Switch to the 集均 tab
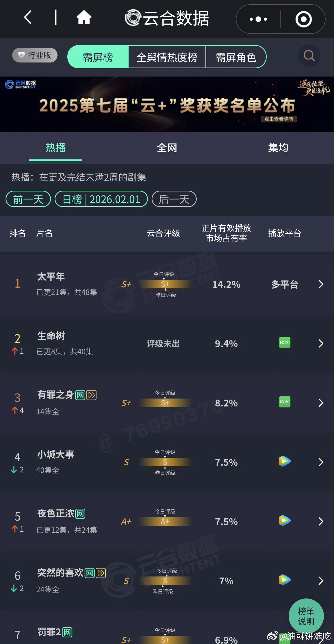This screenshot has height=644, width=334. click(278, 148)
